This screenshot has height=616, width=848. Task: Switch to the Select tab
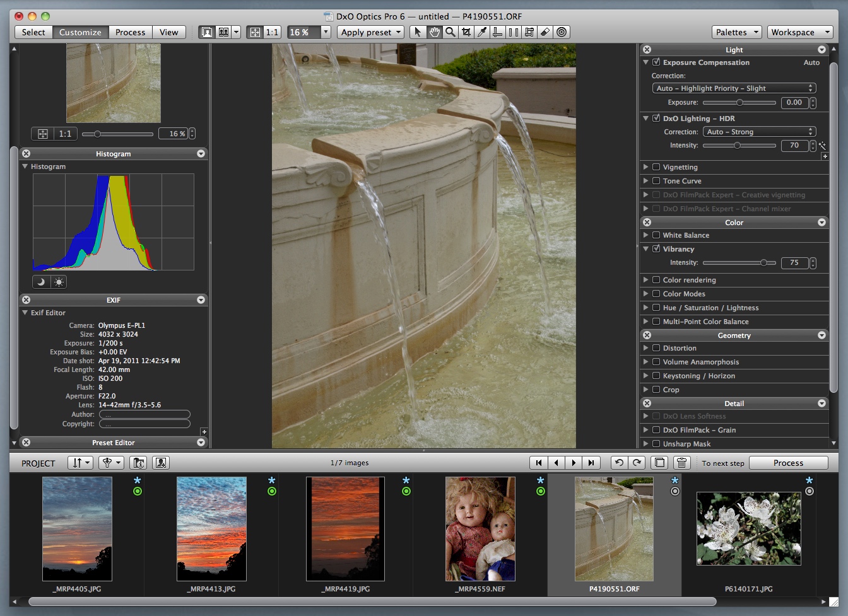(33, 32)
